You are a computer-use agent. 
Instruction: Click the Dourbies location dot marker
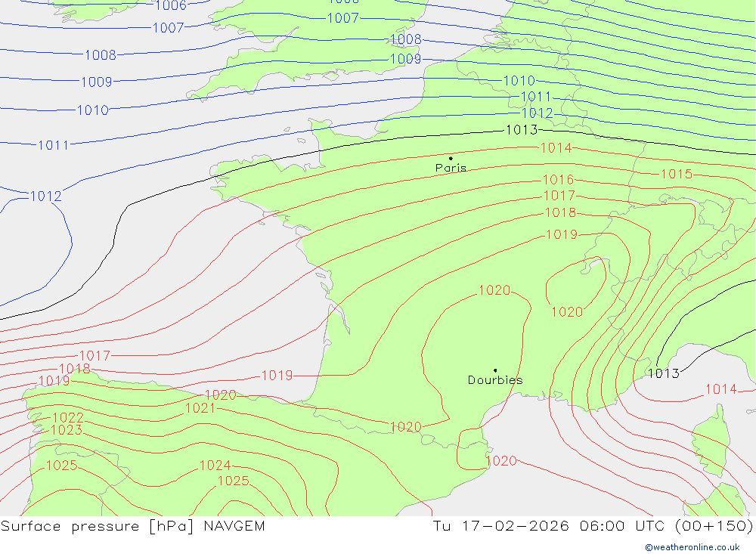tap(495, 371)
